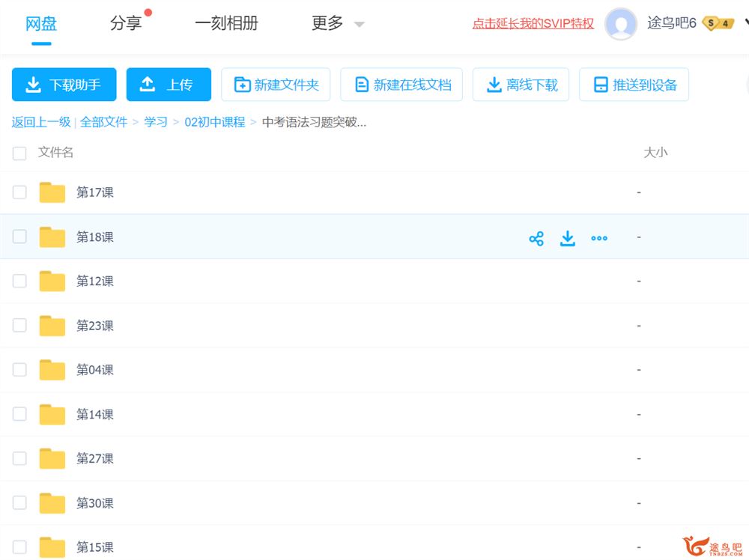Click the SVIP level badge
This screenshot has height=560, width=749.
(x=718, y=23)
